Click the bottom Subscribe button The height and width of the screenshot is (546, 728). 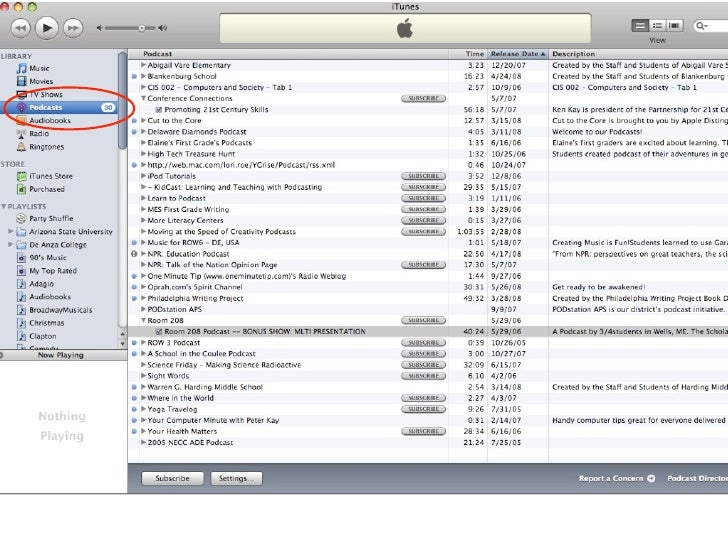coord(172,478)
